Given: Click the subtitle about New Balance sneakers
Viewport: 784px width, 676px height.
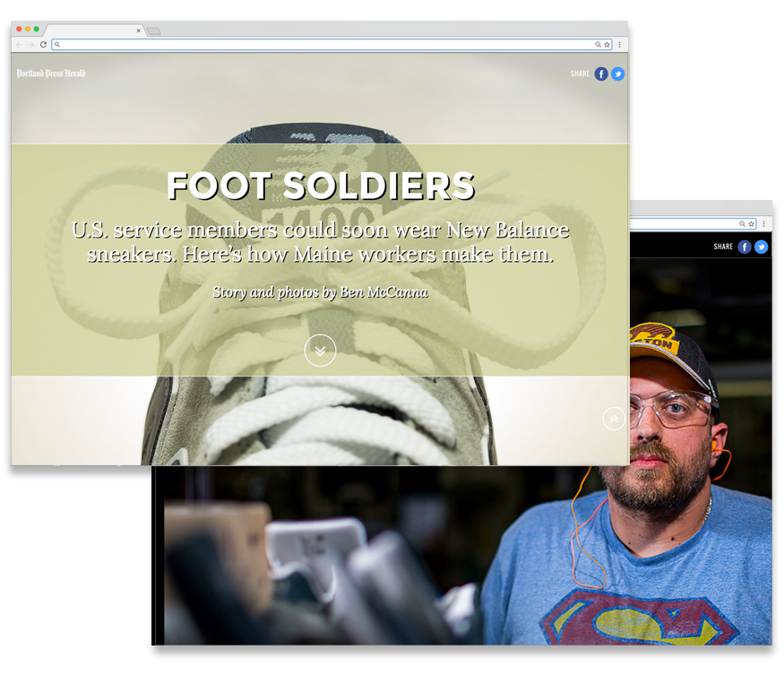Looking at the screenshot, I should (321, 242).
